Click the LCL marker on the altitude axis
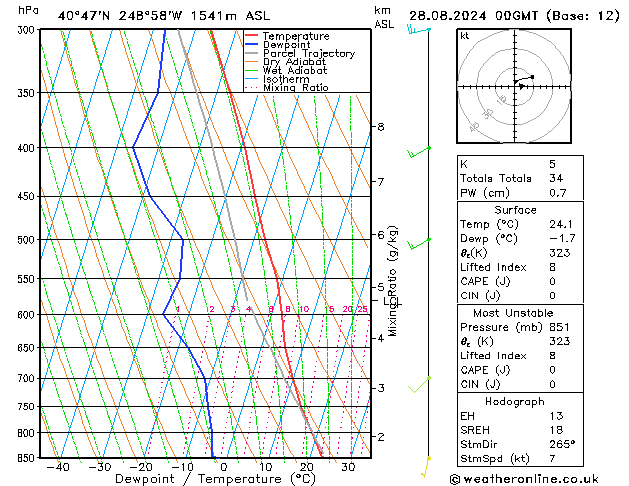Screen dimensions: 629x486 pyautogui.click(x=392, y=301)
